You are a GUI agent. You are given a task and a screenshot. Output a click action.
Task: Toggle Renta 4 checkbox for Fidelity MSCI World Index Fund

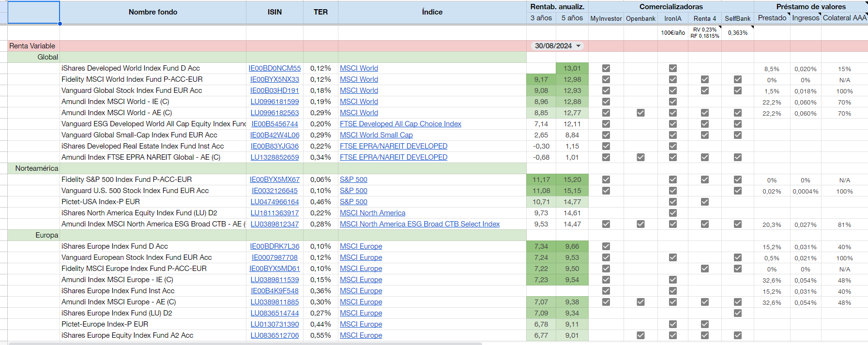point(705,79)
